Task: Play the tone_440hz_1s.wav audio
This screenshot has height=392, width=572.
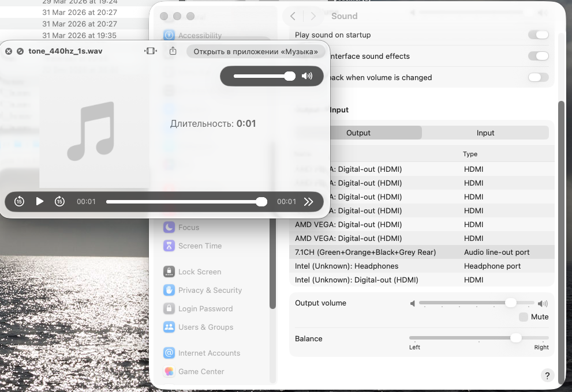Action: click(x=40, y=201)
